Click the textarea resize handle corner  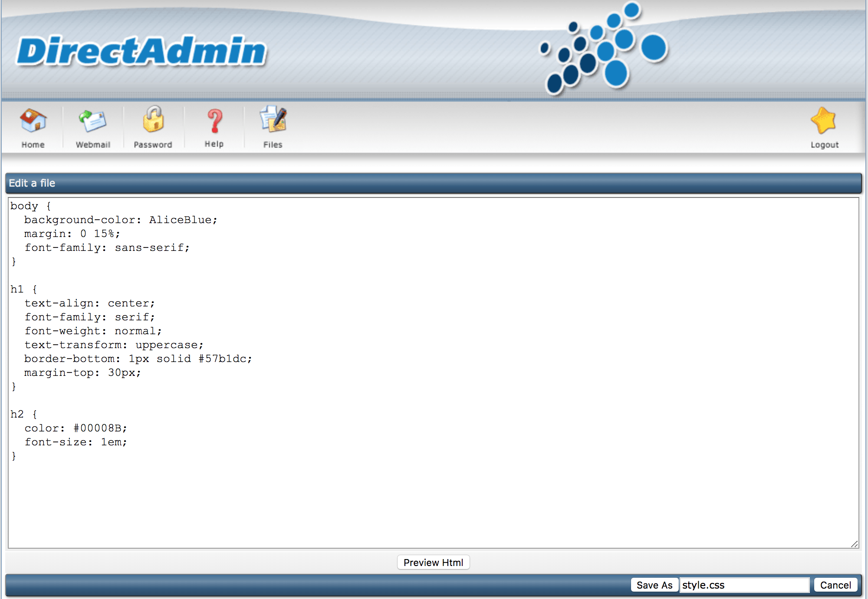(x=854, y=543)
